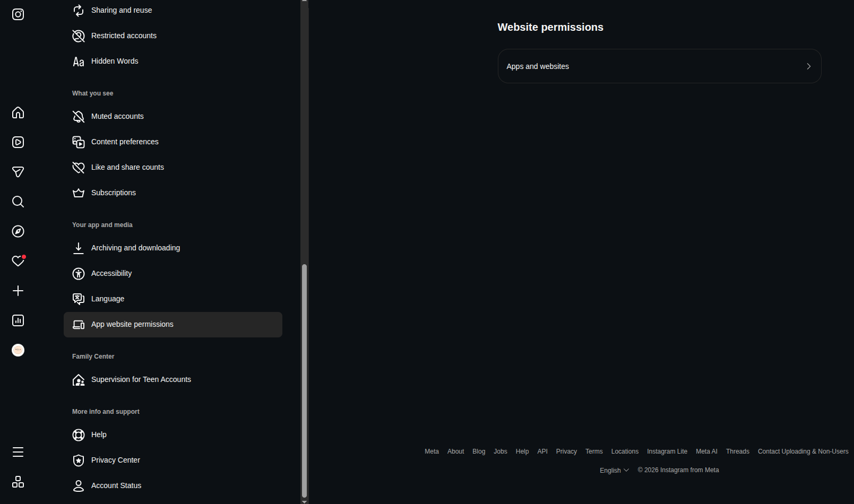
Task: Open the hamburger More menu
Action: [x=18, y=452]
